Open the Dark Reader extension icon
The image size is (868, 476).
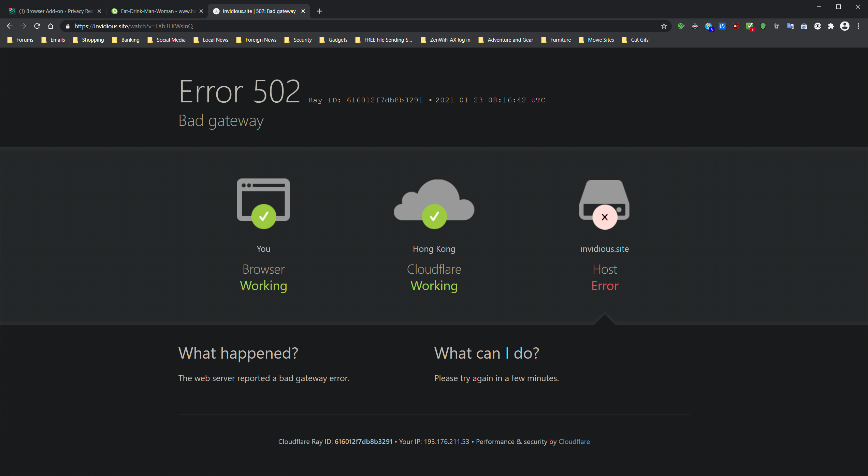tap(695, 26)
